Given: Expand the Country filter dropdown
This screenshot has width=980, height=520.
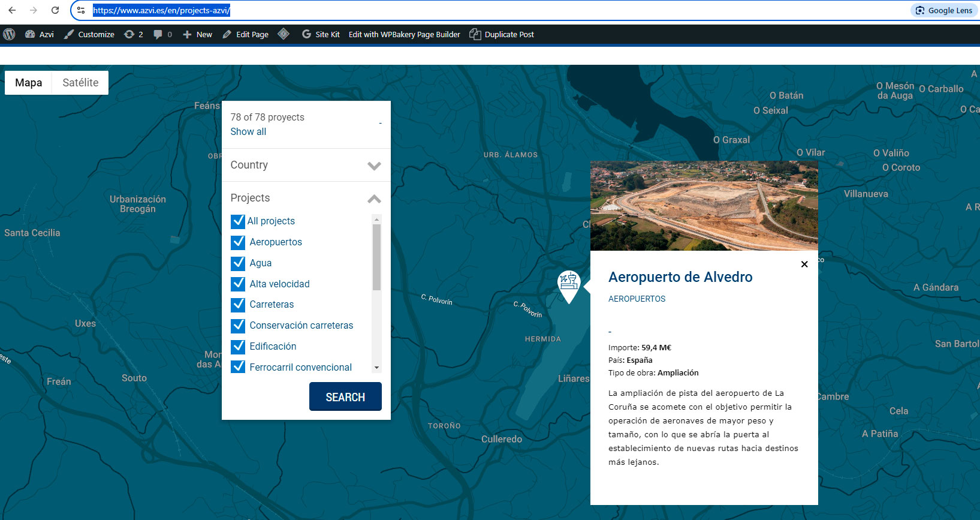Looking at the screenshot, I should click(374, 166).
